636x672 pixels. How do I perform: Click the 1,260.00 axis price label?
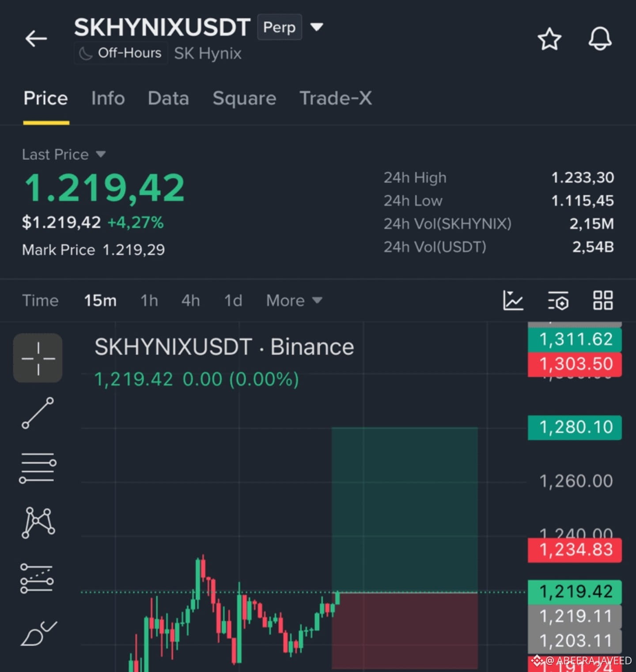576,481
